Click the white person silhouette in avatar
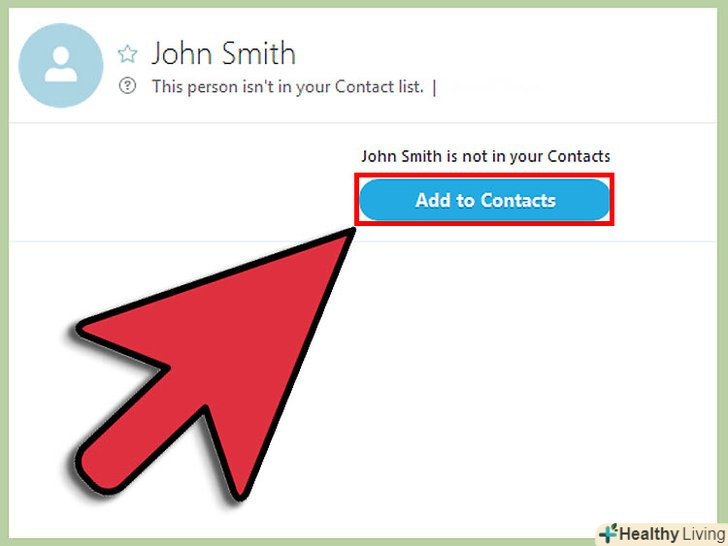 coord(61,65)
